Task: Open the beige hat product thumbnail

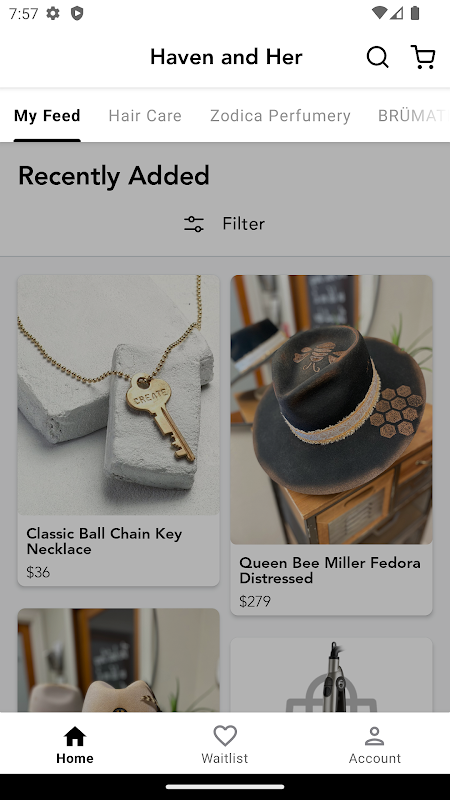Action: point(118,660)
